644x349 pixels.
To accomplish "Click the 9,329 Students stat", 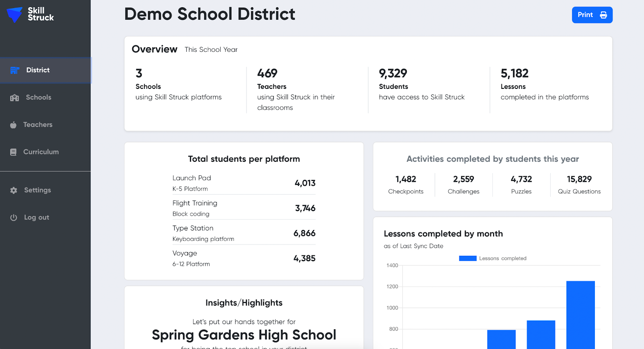I will pyautogui.click(x=422, y=84).
